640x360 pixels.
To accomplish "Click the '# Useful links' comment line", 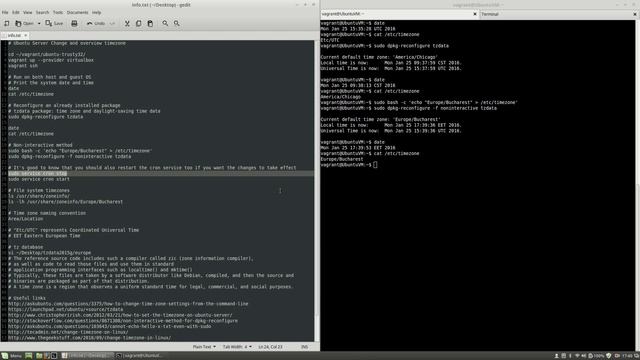I will pyautogui.click(x=27, y=298).
